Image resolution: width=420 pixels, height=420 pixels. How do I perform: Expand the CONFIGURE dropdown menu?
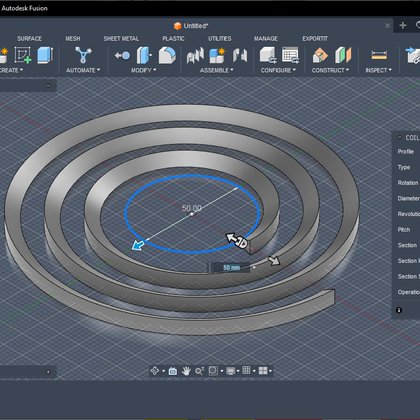(278, 70)
